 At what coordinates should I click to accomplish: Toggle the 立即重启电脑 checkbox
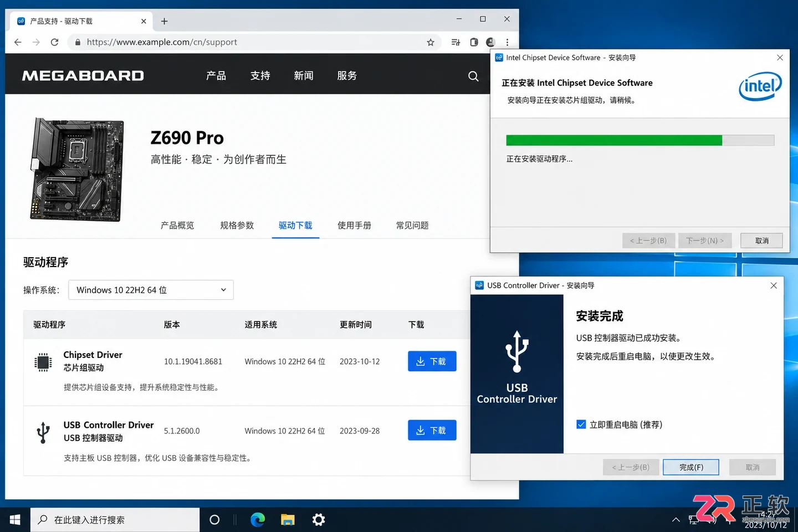tap(581, 424)
